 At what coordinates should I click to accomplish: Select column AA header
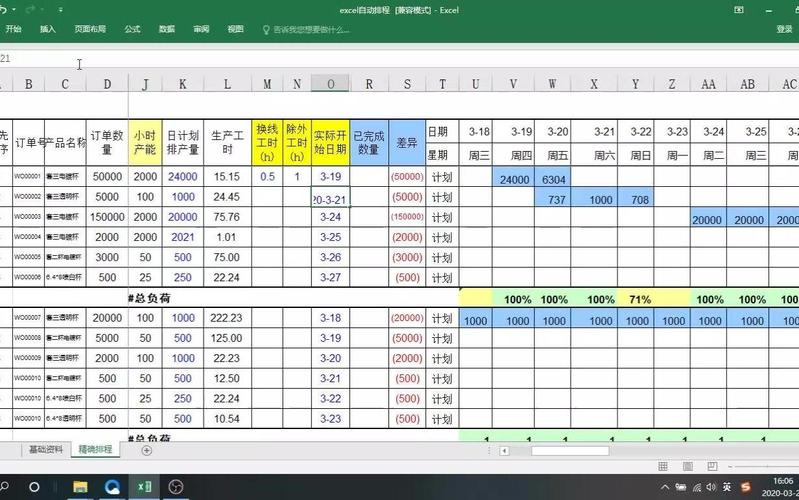coord(708,84)
